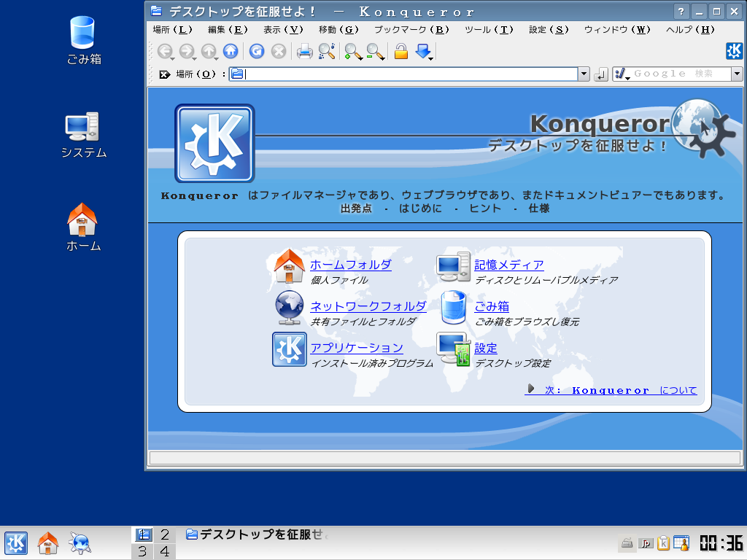Launch Konqueror from the panel globe icon

pyautogui.click(x=80, y=543)
